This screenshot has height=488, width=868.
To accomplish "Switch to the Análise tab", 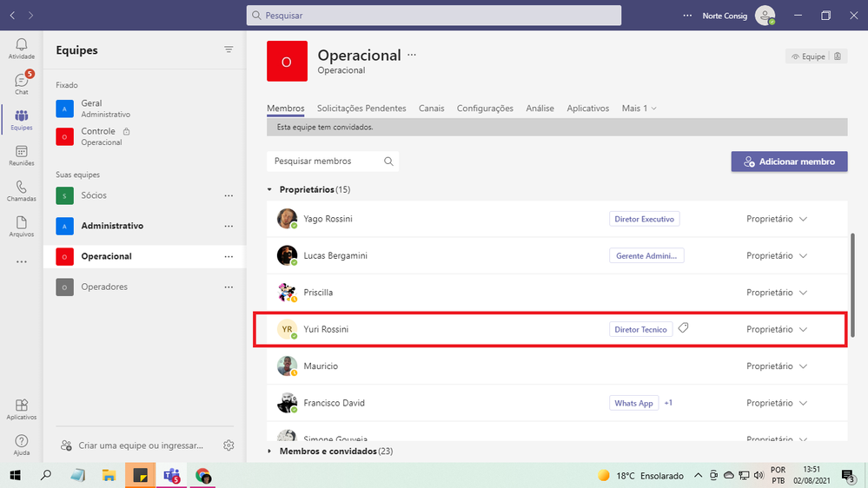I will tap(540, 109).
